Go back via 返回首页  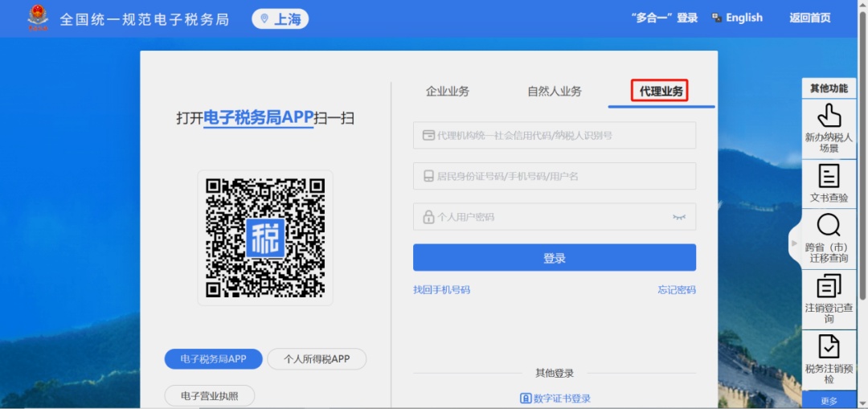(x=810, y=18)
